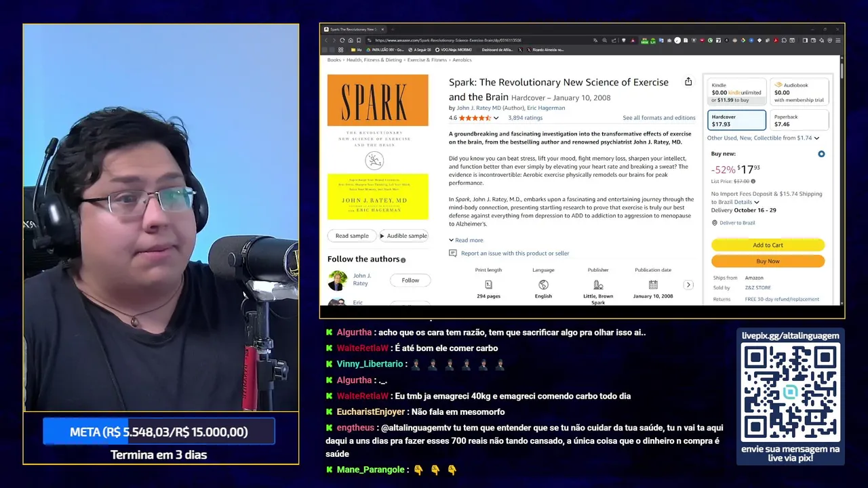Open Dashboard de Afilia... bookmark
Image resolution: width=868 pixels, height=488 pixels.
pos(497,49)
